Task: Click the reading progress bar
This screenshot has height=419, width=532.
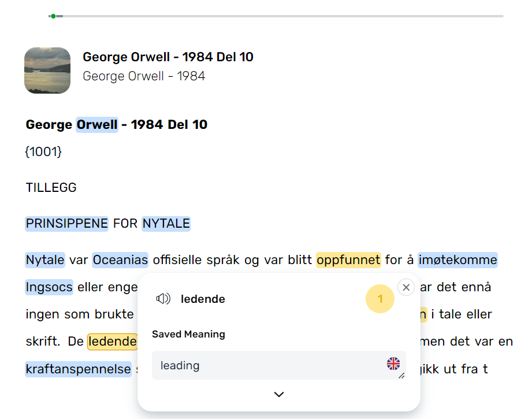Action: [x=276, y=16]
